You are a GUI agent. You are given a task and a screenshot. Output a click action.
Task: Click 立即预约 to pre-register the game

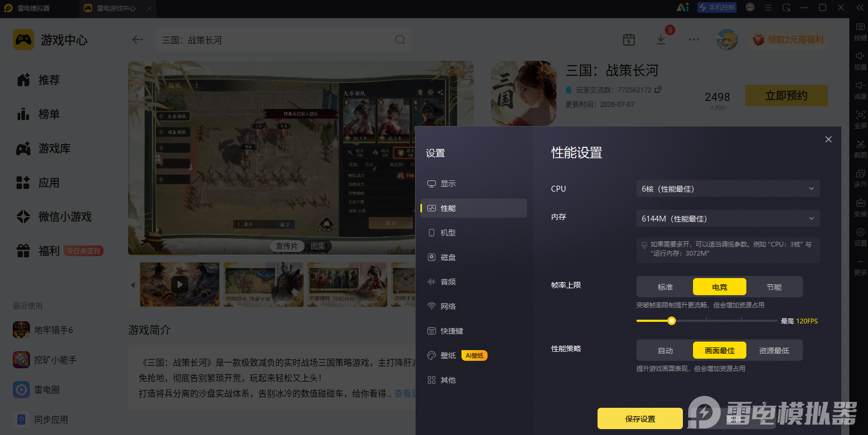(786, 96)
